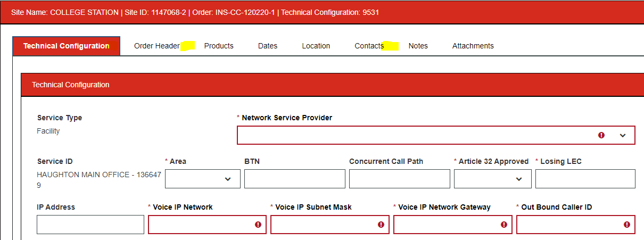The width and height of the screenshot is (644, 240).
Task: Click error icon in Voice IP Subnet Mask field
Action: point(381,225)
